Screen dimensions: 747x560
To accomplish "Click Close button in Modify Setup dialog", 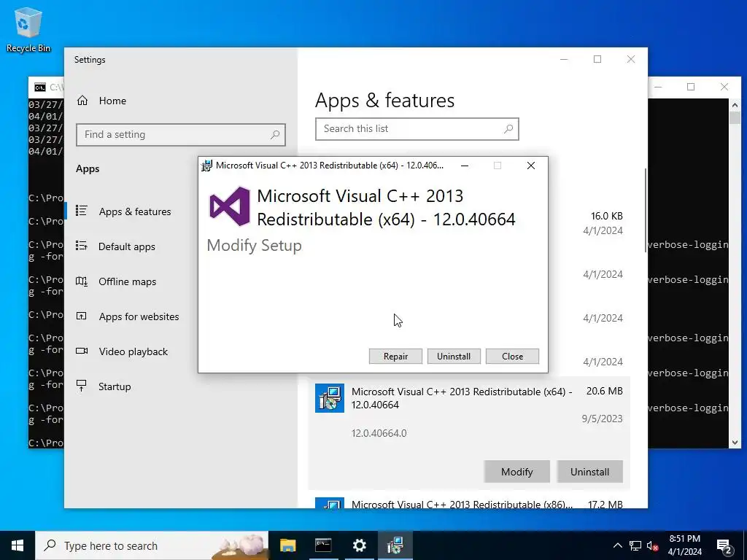I will point(512,356).
